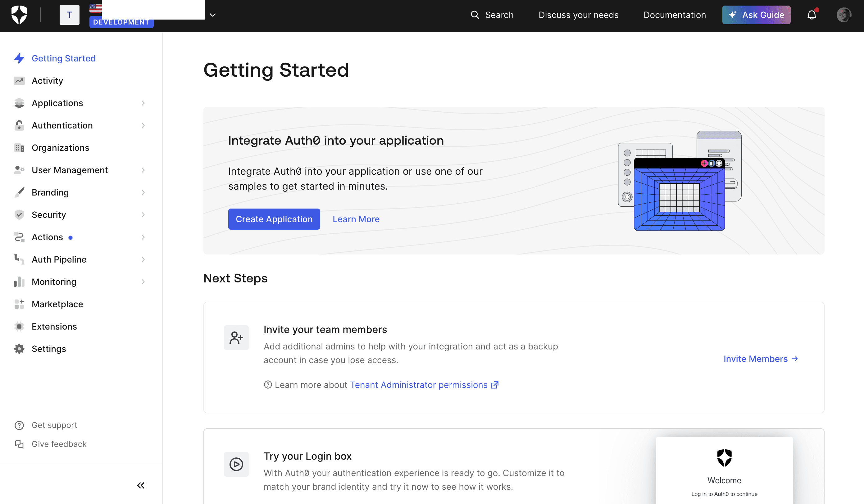864x504 pixels.
Task: Open the tenant switcher dropdown
Action: coord(212,15)
